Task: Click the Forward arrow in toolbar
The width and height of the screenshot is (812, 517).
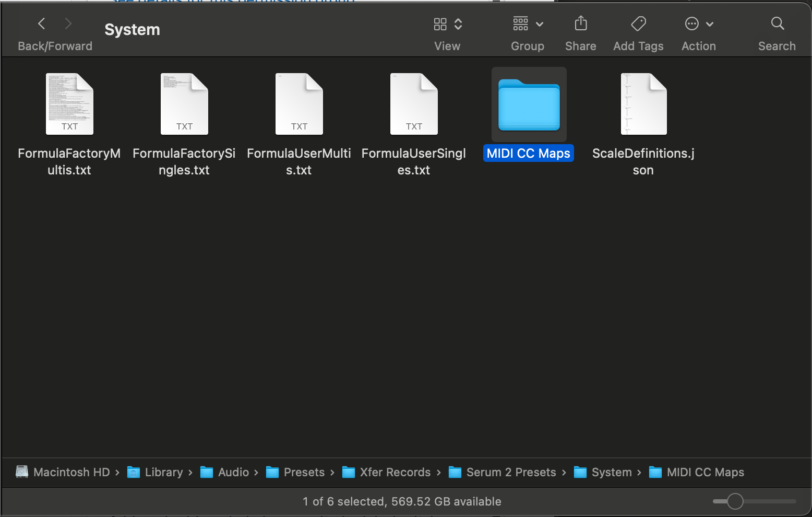Action: (68, 23)
